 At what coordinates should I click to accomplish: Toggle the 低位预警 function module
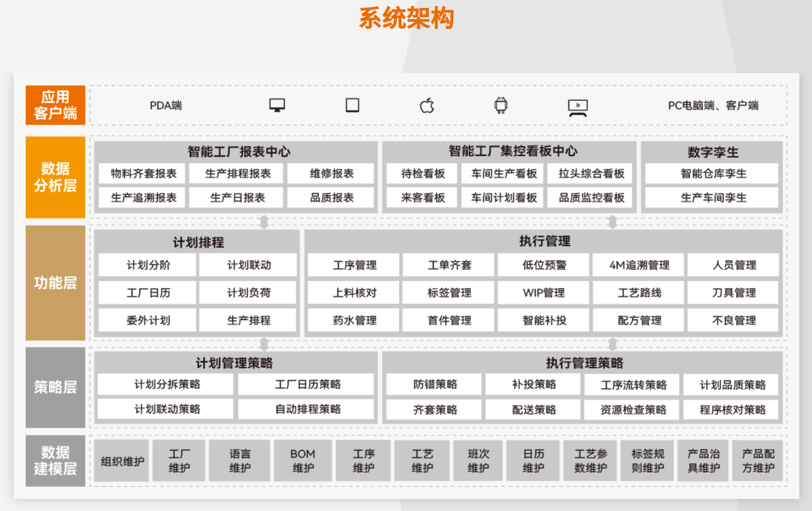(x=544, y=265)
